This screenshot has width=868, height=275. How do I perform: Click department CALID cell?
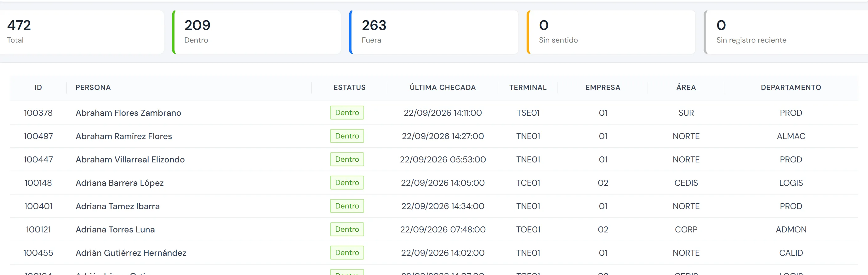tap(791, 252)
